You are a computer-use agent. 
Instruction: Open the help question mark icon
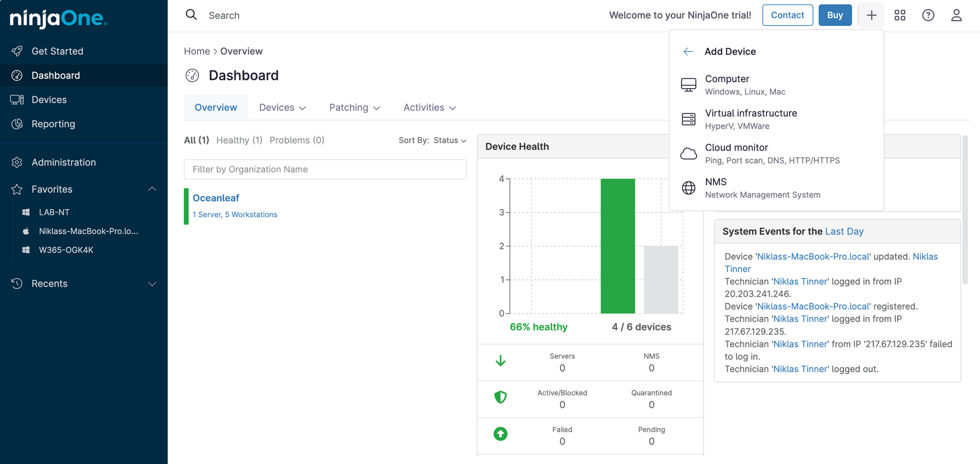(x=928, y=15)
